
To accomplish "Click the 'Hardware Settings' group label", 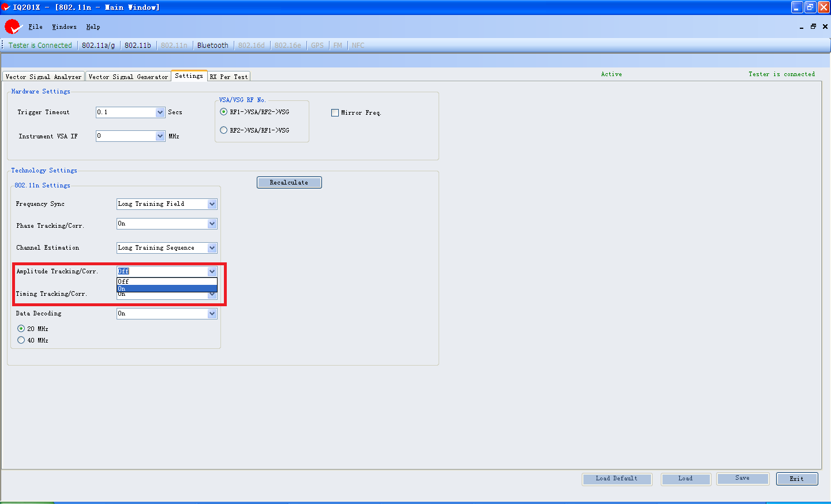I will pyautogui.click(x=40, y=91).
